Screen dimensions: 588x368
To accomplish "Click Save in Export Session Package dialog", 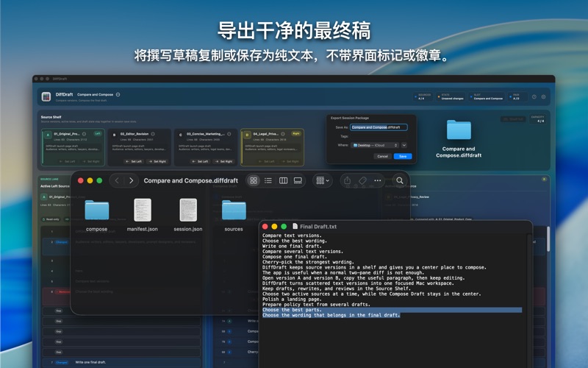I will 403,156.
